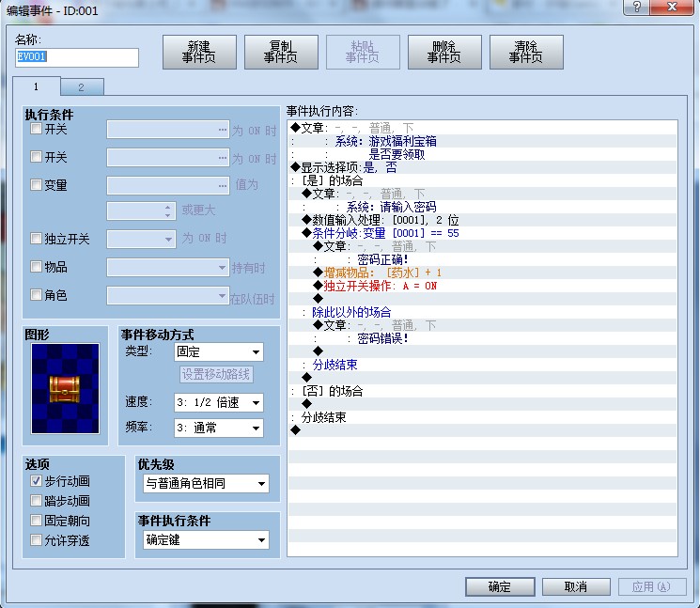The width and height of the screenshot is (700, 608).
Task: Click 复制事件页 button
Action: [x=281, y=53]
